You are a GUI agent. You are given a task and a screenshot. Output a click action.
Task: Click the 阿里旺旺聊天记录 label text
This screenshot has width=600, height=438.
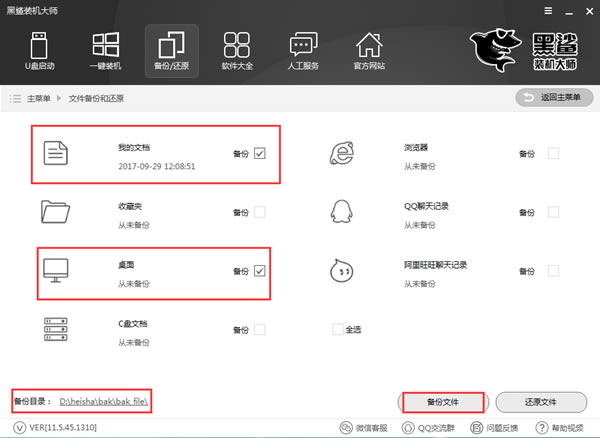435,265
